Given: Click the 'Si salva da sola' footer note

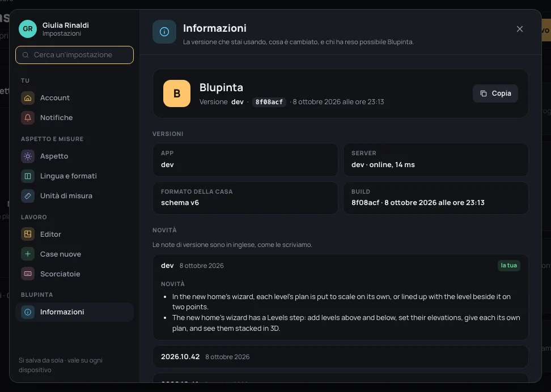Looking at the screenshot, I should (x=61, y=365).
